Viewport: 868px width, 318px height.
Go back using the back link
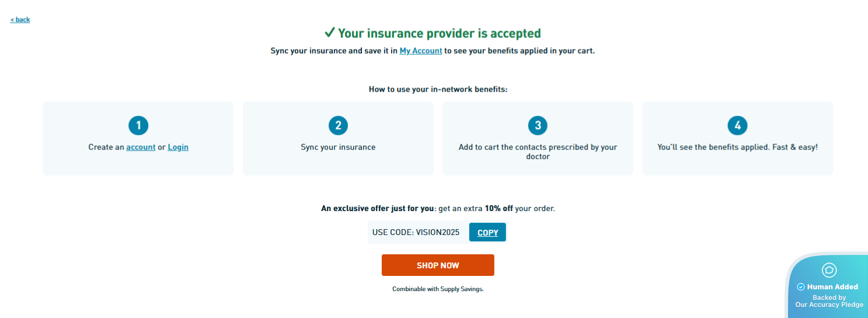point(20,20)
